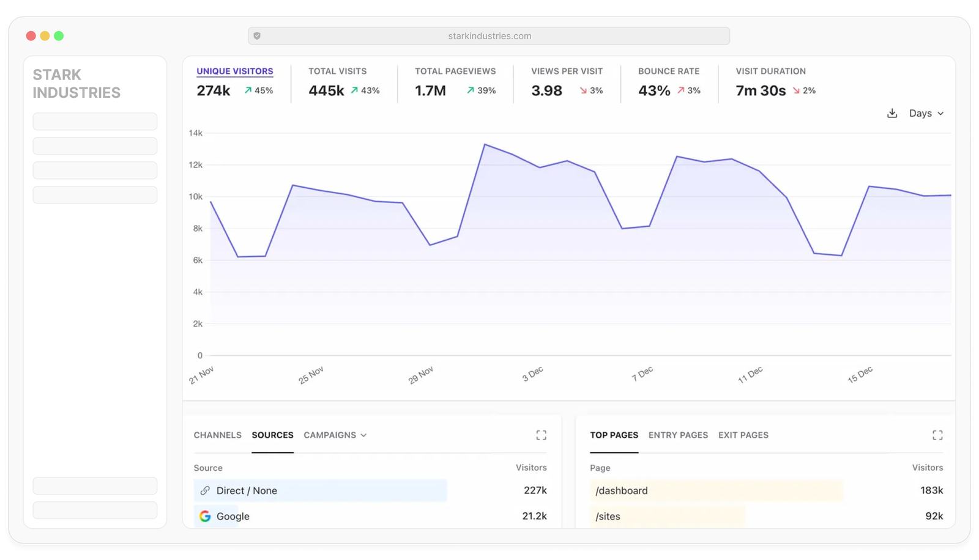
Task: Select the Campaigns tab
Action: [330, 435]
